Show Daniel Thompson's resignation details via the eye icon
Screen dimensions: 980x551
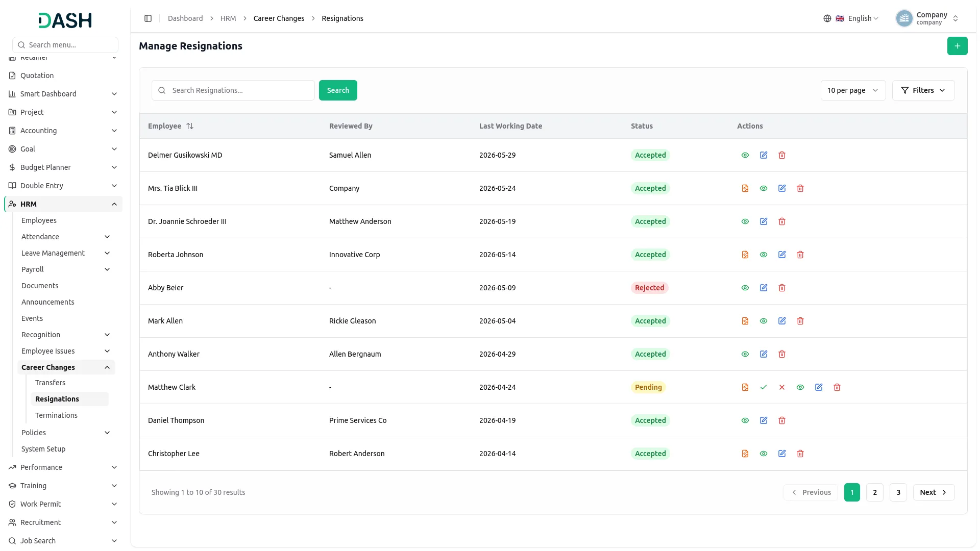click(x=745, y=420)
